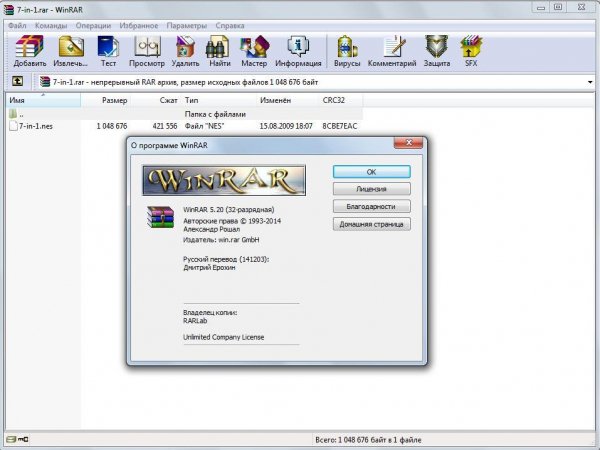Open the Команды menu

[x=51, y=26]
